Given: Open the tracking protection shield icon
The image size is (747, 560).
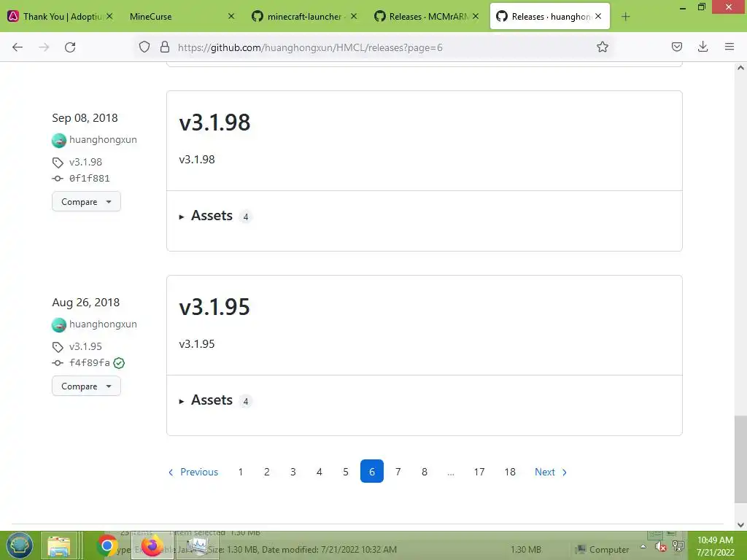Looking at the screenshot, I should [x=144, y=47].
